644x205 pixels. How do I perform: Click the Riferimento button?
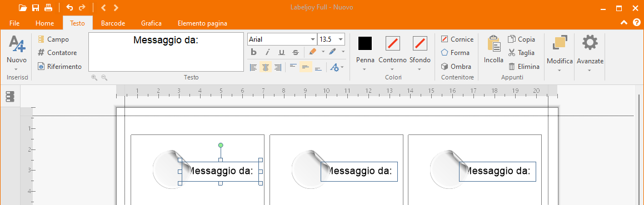click(59, 67)
